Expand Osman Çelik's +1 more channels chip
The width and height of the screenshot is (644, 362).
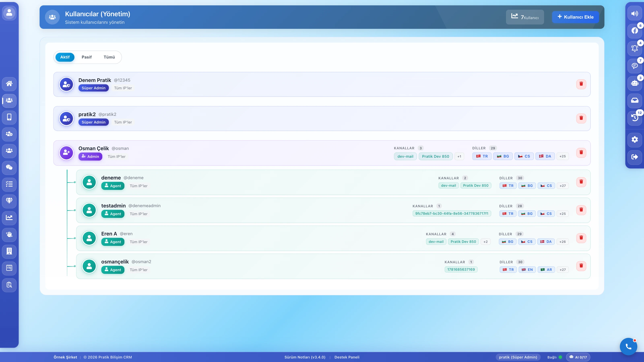click(x=459, y=156)
